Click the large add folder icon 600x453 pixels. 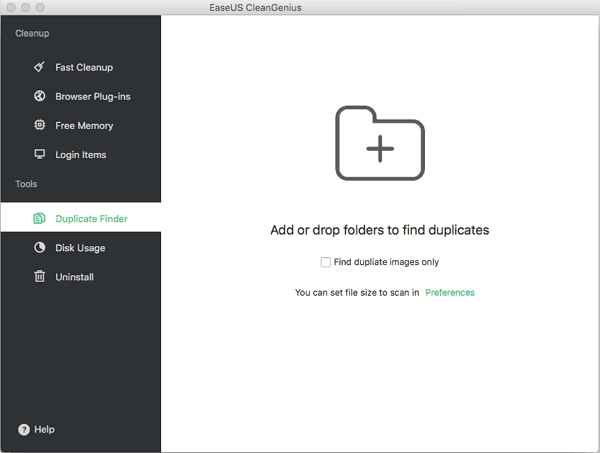point(379,146)
